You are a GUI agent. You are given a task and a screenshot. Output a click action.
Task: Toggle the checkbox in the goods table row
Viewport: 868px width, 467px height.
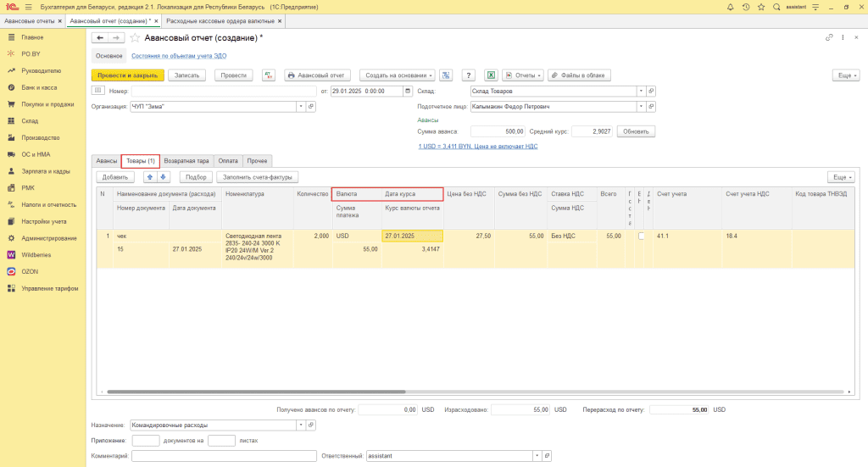(641, 236)
